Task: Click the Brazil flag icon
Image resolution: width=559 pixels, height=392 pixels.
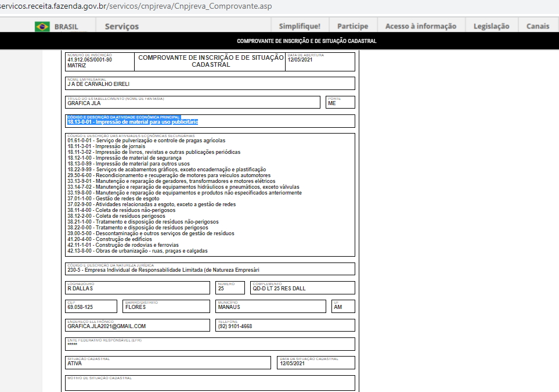Action: [42, 26]
